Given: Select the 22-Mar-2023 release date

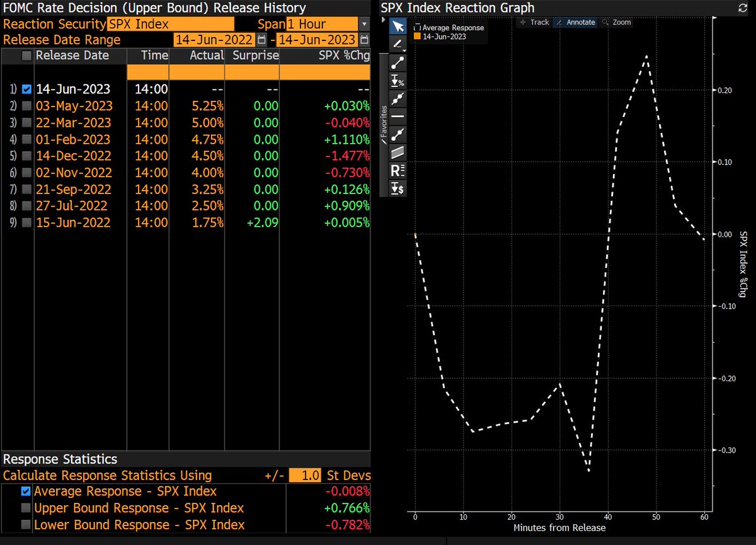Looking at the screenshot, I should click(73, 122).
